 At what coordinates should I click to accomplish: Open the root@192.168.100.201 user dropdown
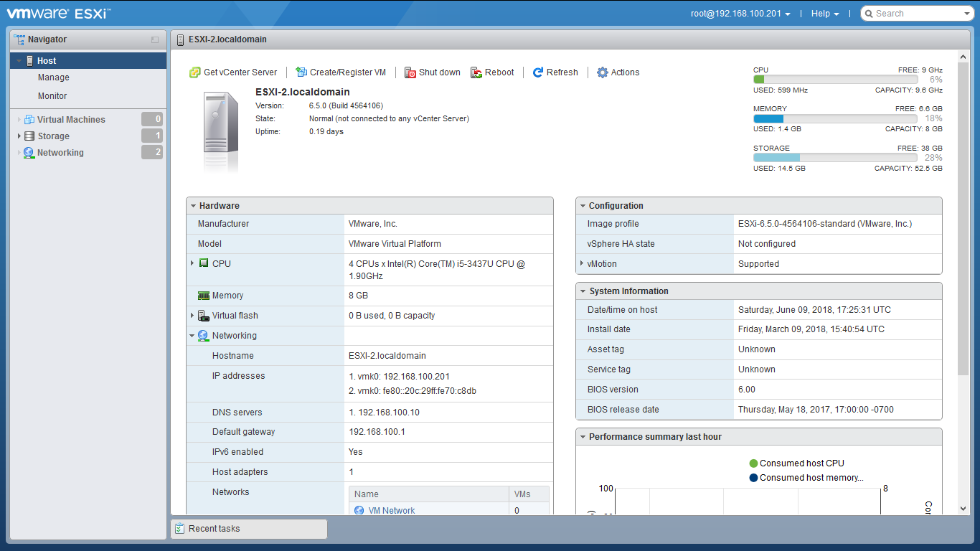coord(740,14)
